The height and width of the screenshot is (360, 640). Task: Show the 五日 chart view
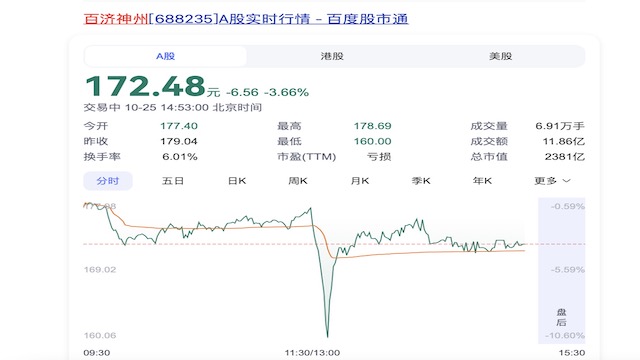[x=173, y=181]
